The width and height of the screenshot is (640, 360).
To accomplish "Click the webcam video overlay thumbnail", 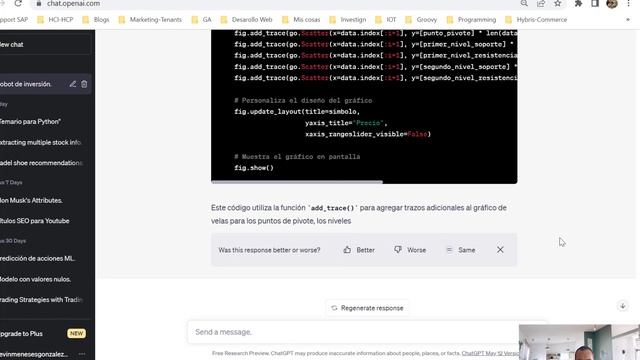I will (x=579, y=342).
